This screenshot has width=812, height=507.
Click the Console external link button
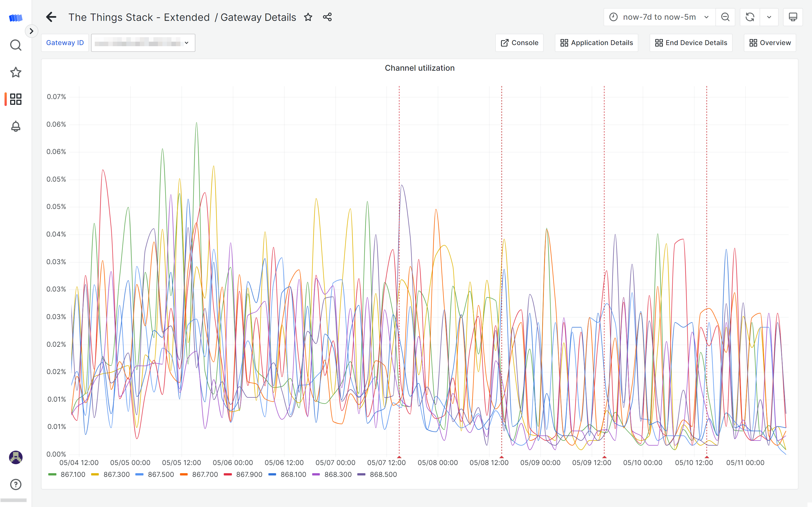point(519,42)
